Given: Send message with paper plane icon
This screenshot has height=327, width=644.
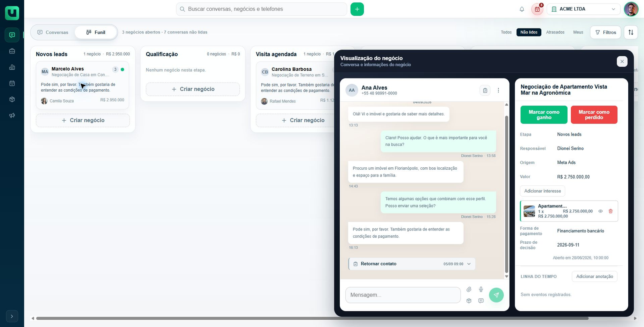Looking at the screenshot, I should (496, 295).
